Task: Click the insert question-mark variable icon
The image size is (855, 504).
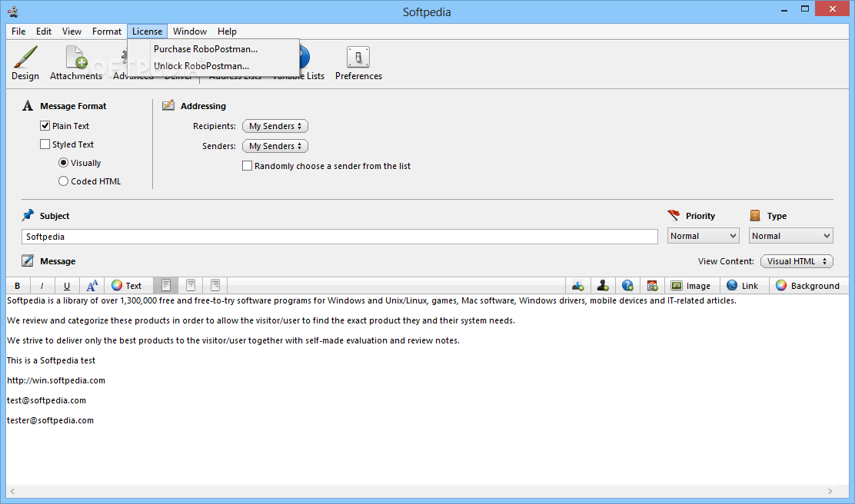Action: [x=627, y=286]
